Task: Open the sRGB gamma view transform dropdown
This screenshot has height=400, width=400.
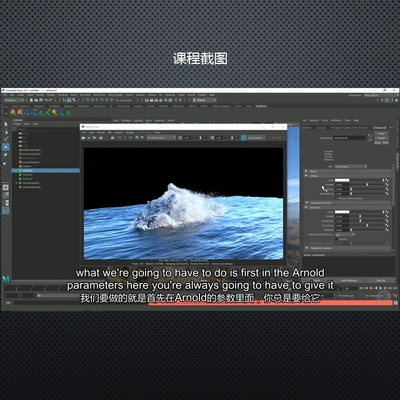Action: pos(257,137)
